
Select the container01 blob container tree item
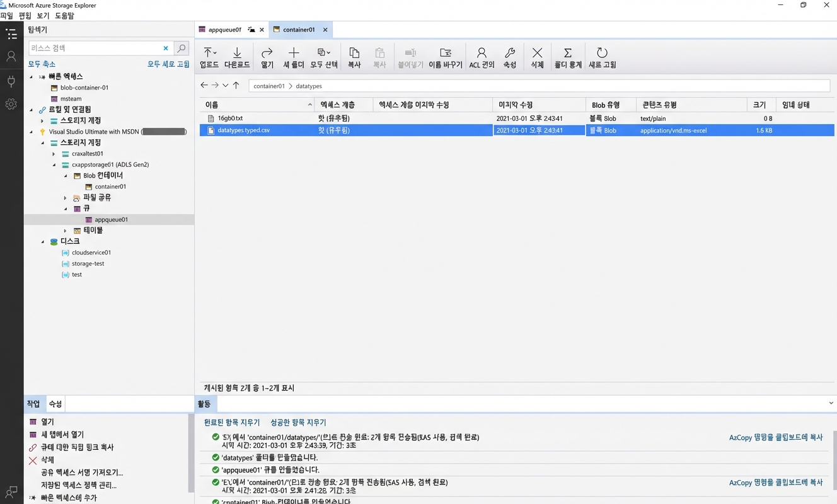point(110,186)
